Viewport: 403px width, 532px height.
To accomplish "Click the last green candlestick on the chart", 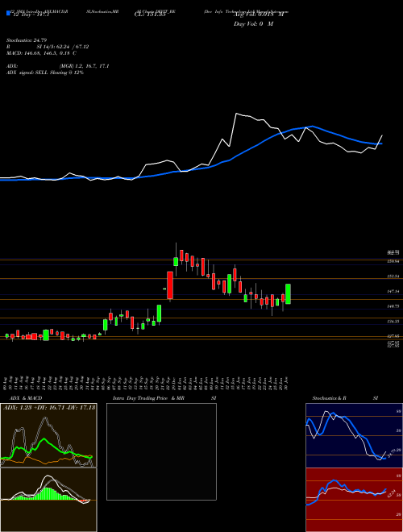I will click(288, 294).
